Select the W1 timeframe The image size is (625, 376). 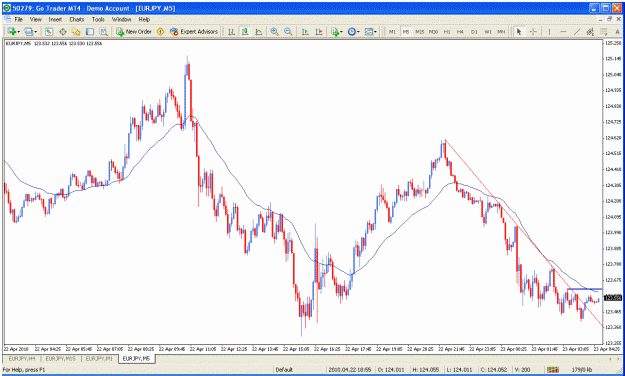point(488,31)
